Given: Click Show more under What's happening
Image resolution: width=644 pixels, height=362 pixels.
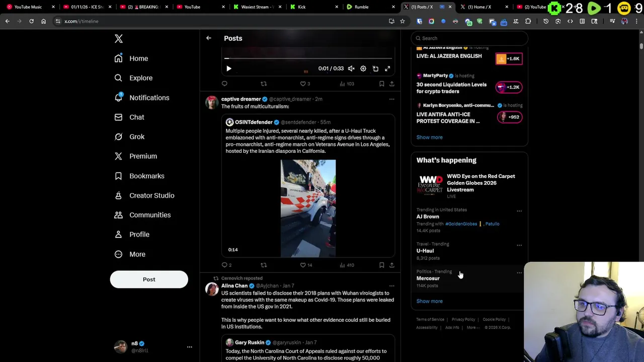Looking at the screenshot, I should [x=429, y=301].
